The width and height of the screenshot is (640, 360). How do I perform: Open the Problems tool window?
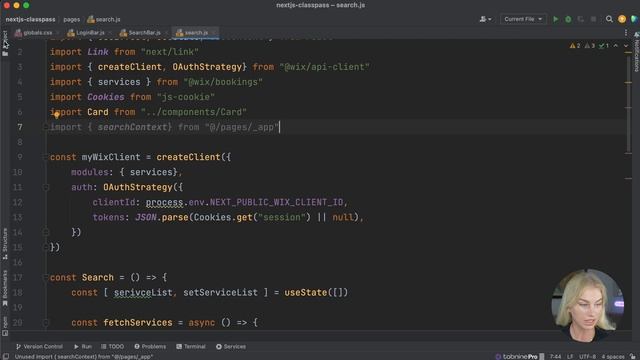tap(150, 347)
